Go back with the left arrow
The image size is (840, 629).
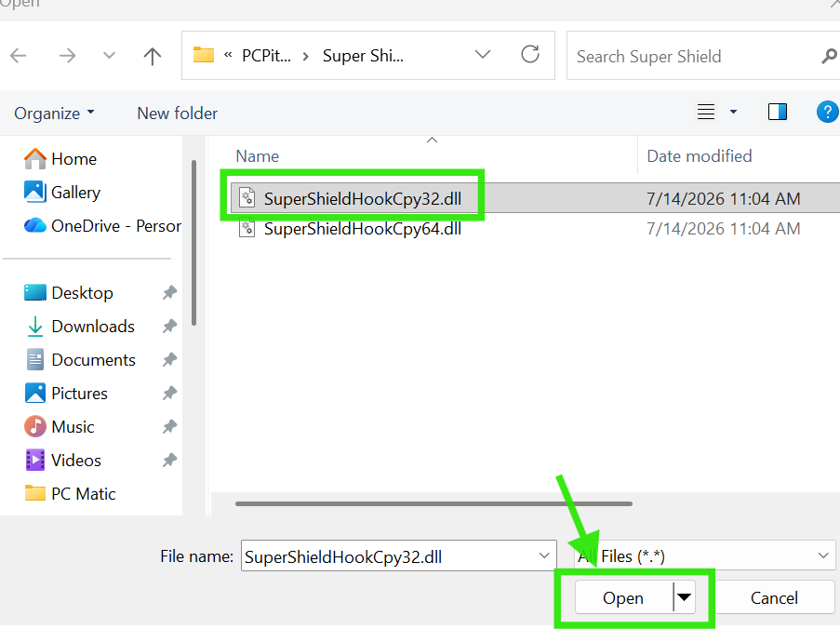(19, 55)
